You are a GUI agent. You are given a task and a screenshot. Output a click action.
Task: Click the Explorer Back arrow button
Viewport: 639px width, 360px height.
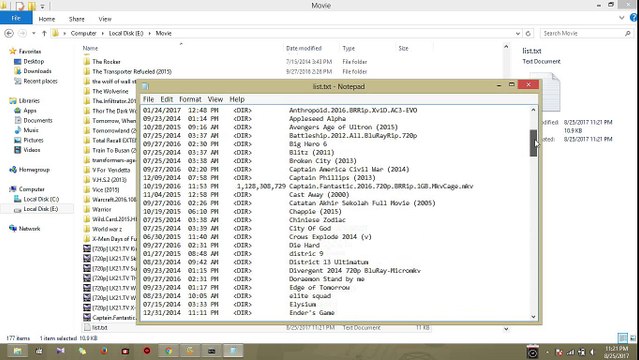[9, 33]
